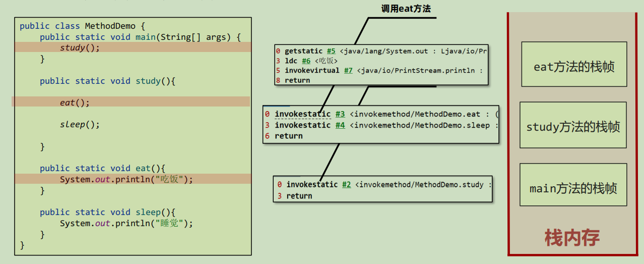Open the #3 MethodDemo.eat reference link

pyautogui.click(x=340, y=114)
